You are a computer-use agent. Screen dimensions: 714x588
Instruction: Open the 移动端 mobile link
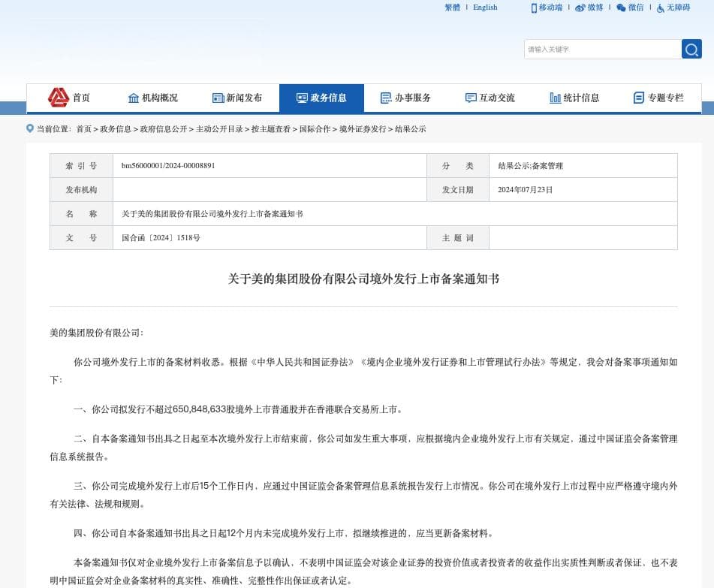click(x=550, y=8)
